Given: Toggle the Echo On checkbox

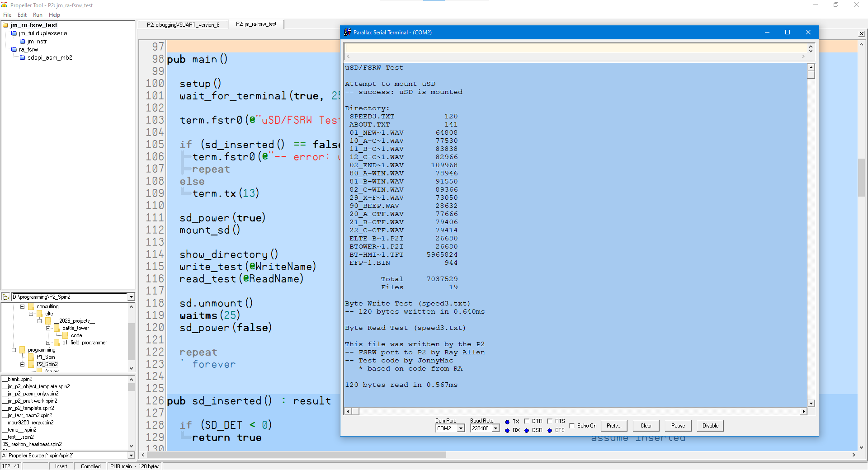Looking at the screenshot, I should pyautogui.click(x=572, y=426).
